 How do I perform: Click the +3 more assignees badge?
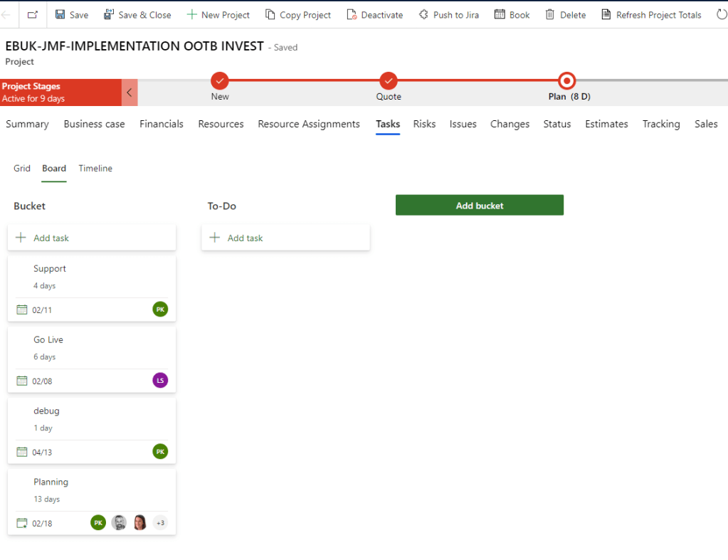pos(160,523)
